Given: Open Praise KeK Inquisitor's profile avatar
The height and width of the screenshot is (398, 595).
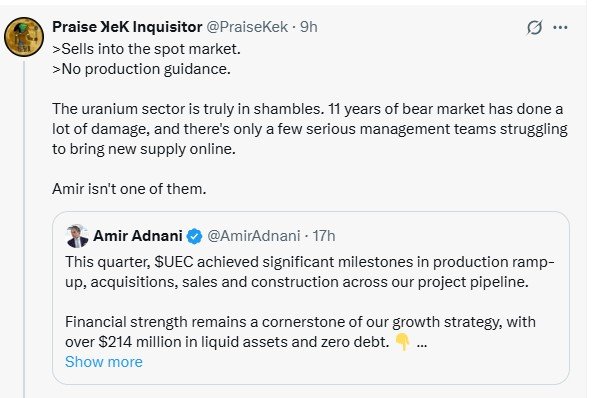Looking at the screenshot, I should click(24, 37).
